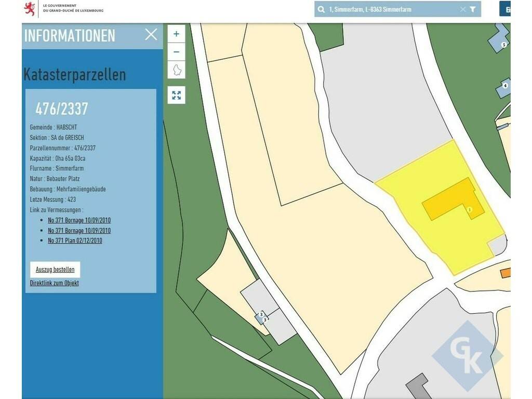Open first No 371 Bornage 10/09/2010 link

[79, 220]
